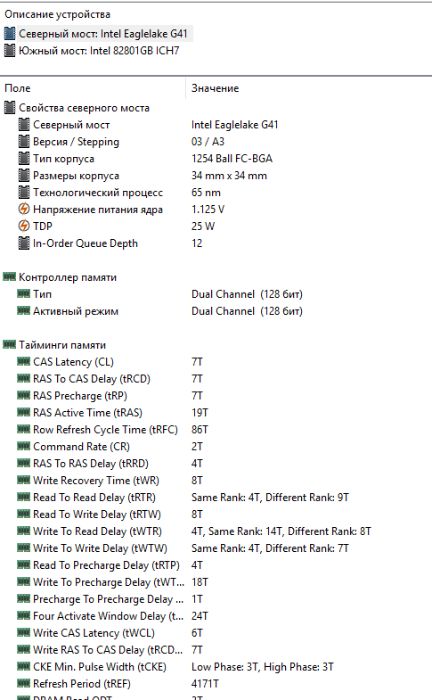Select value Same Rank: 4T, Different Rank: 9T

270,498
